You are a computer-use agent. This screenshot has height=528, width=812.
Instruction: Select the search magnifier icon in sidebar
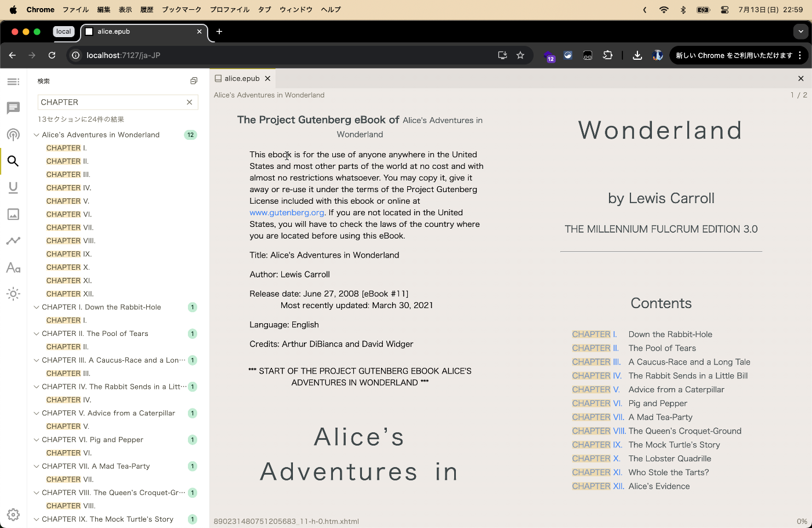[x=13, y=161]
